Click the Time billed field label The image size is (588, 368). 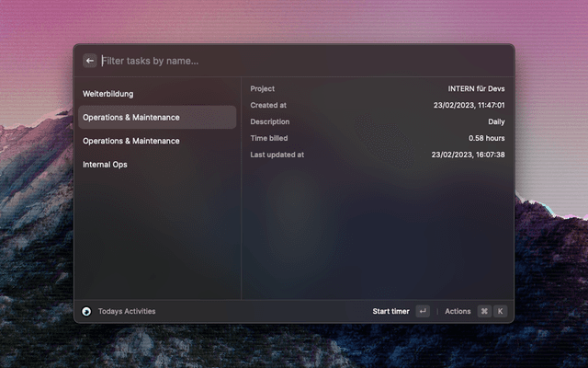point(271,139)
